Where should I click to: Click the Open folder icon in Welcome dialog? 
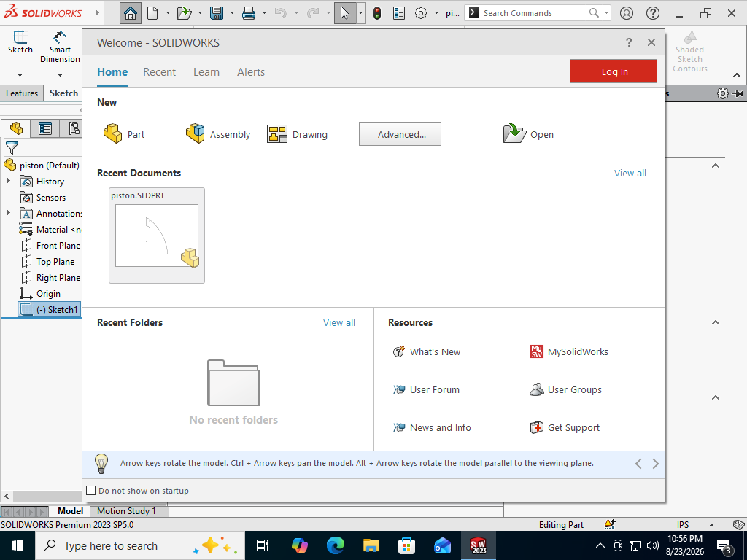pos(514,134)
